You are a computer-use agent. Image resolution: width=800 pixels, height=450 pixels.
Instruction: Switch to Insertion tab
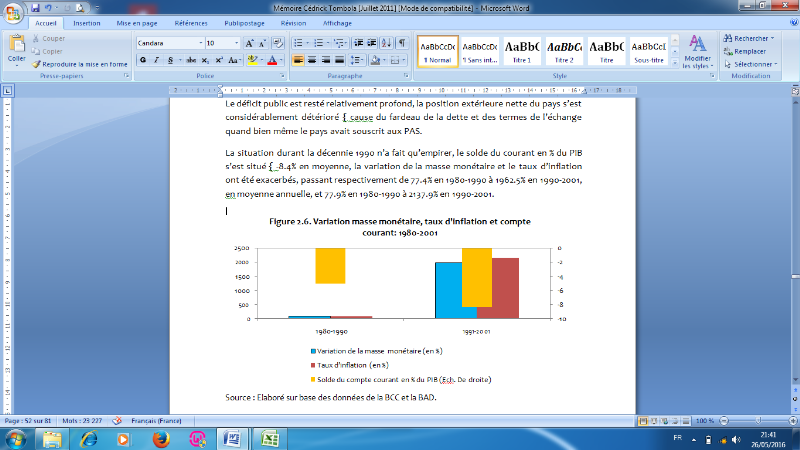point(87,23)
